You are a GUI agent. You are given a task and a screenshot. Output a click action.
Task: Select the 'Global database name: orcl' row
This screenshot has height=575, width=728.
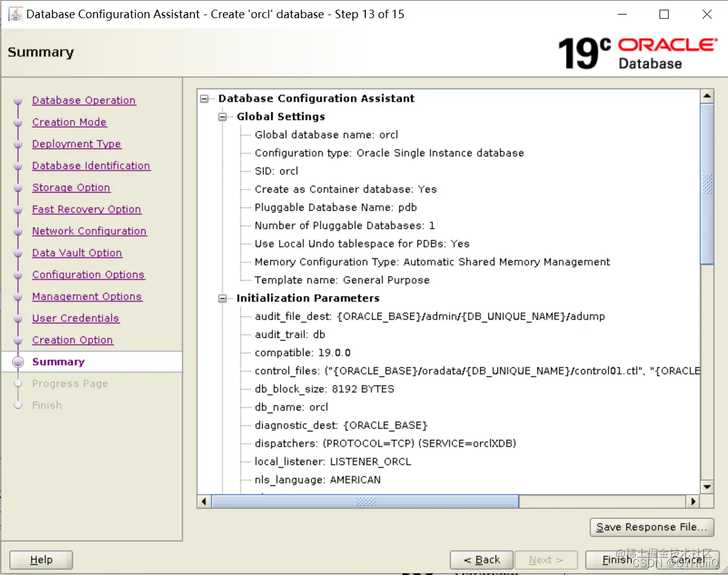coord(326,135)
